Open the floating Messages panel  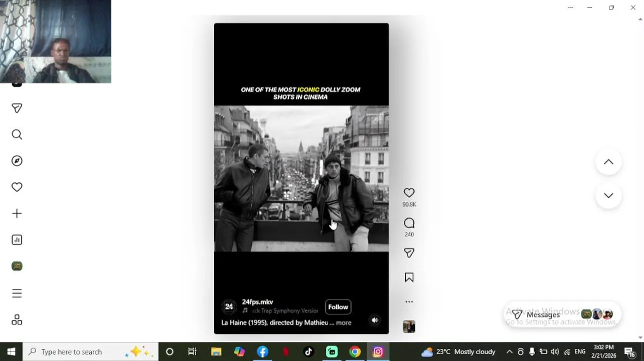click(x=562, y=314)
